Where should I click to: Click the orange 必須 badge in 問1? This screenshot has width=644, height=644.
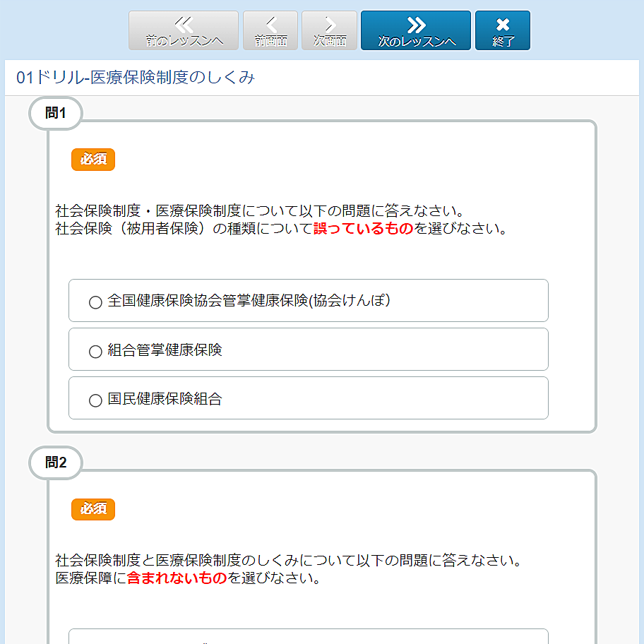tap(93, 160)
